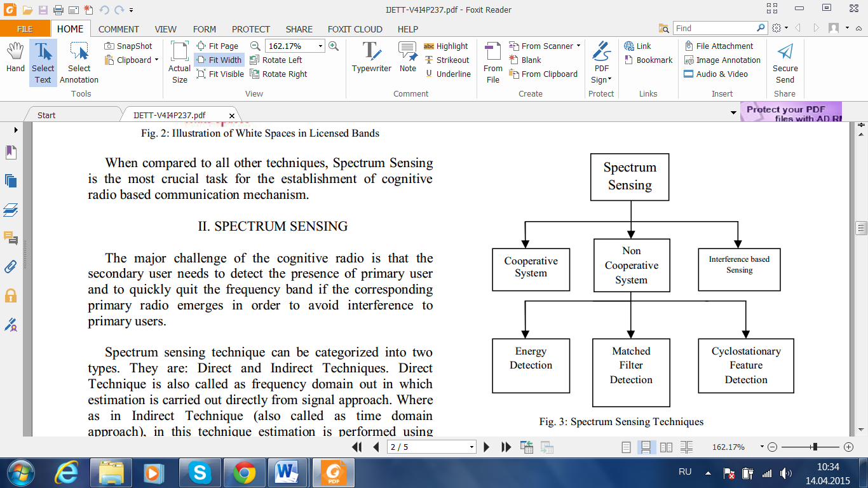868x488 pixels.
Task: Open the page number dropdown
Action: tap(471, 447)
